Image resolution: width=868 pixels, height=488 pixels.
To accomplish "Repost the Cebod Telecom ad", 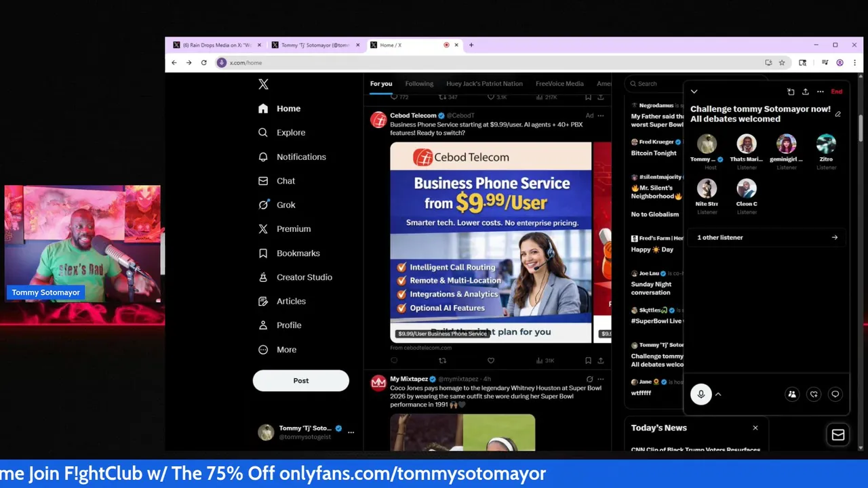I will click(442, 361).
